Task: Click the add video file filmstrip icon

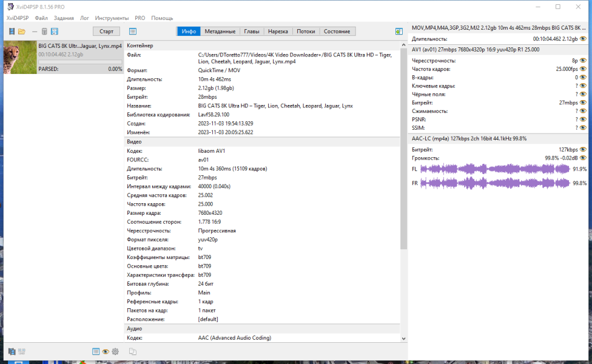Action: 12,32
